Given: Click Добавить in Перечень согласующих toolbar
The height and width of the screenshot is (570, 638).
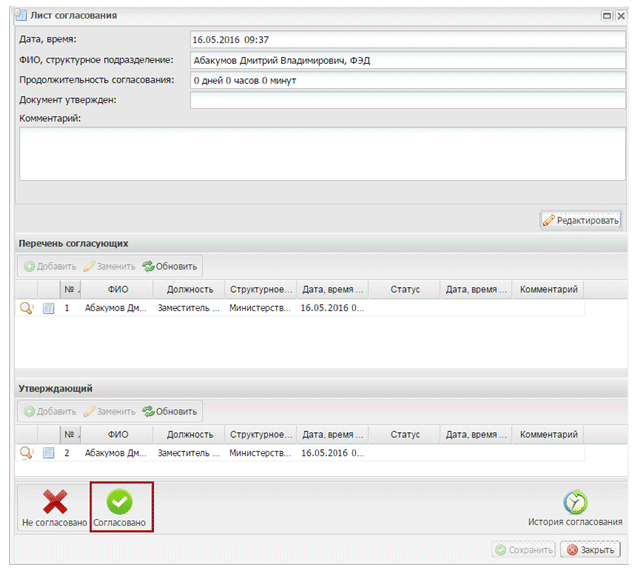Looking at the screenshot, I should [50, 267].
